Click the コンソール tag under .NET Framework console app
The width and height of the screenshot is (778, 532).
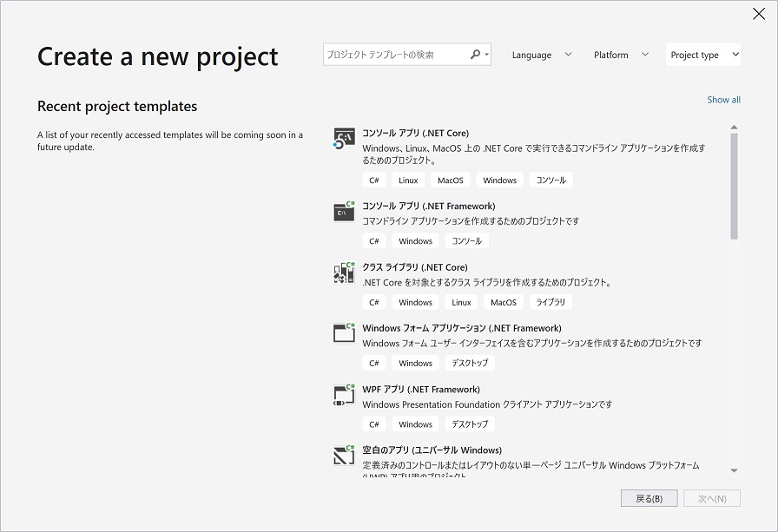(467, 241)
